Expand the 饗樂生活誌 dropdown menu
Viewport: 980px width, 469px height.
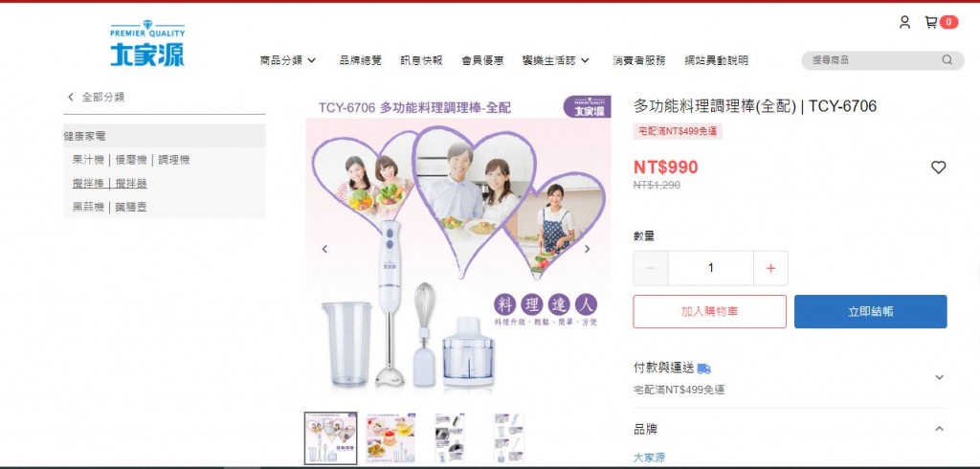click(556, 60)
